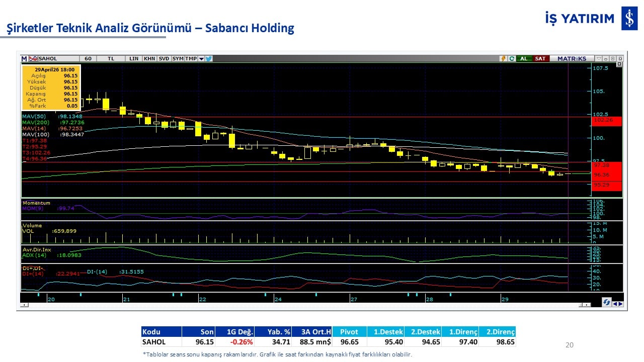Open dropdown arrow next to TMP
Image resolution: width=644 pixels, height=362 pixels.
coord(201,59)
